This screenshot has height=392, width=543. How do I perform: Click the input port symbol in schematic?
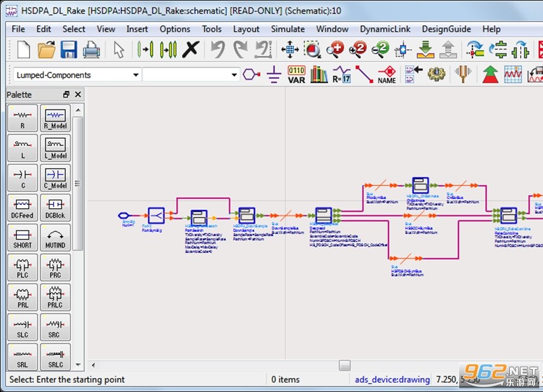tap(124, 216)
